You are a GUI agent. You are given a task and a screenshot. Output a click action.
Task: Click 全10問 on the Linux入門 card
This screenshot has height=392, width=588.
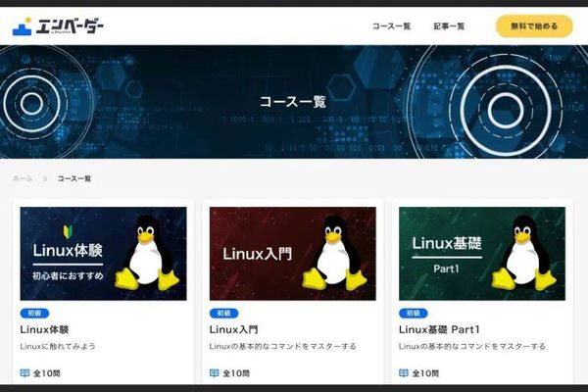click(236, 373)
